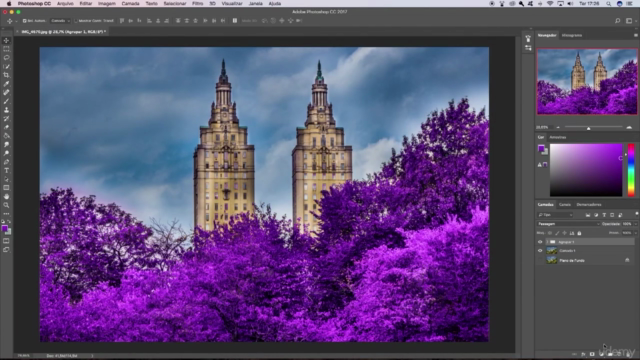Click the rainbow hue slider strip
The height and width of the screenshot is (360, 640).
tap(631, 170)
